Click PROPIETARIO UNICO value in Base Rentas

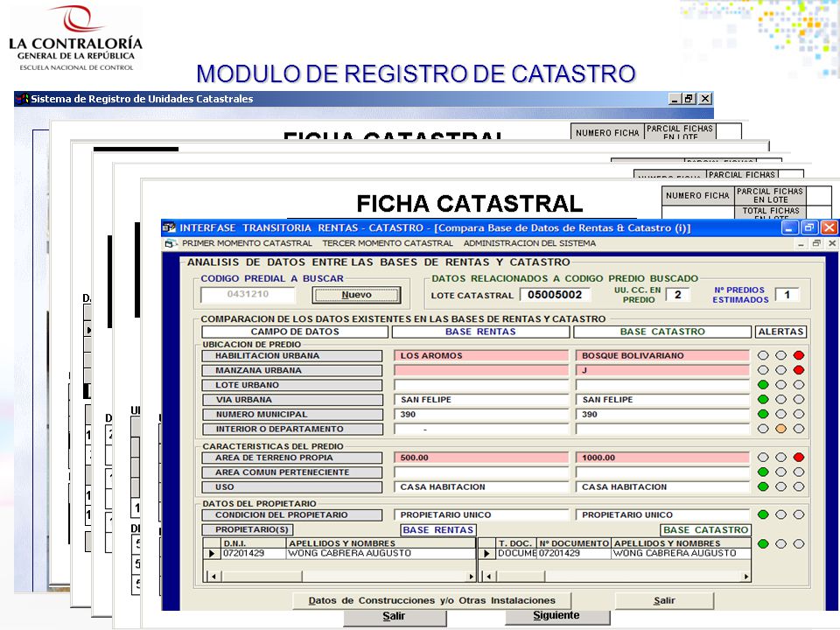point(481,514)
